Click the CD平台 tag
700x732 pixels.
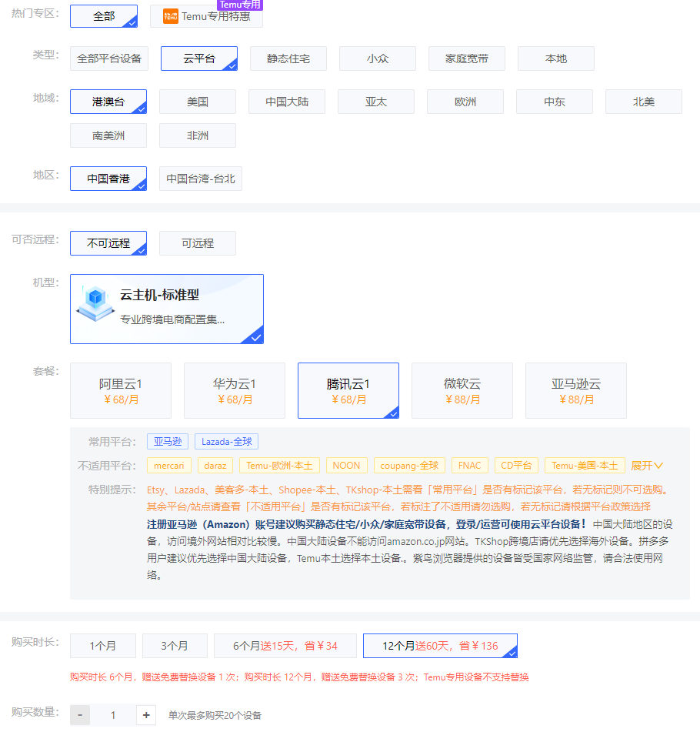pyautogui.click(x=516, y=466)
